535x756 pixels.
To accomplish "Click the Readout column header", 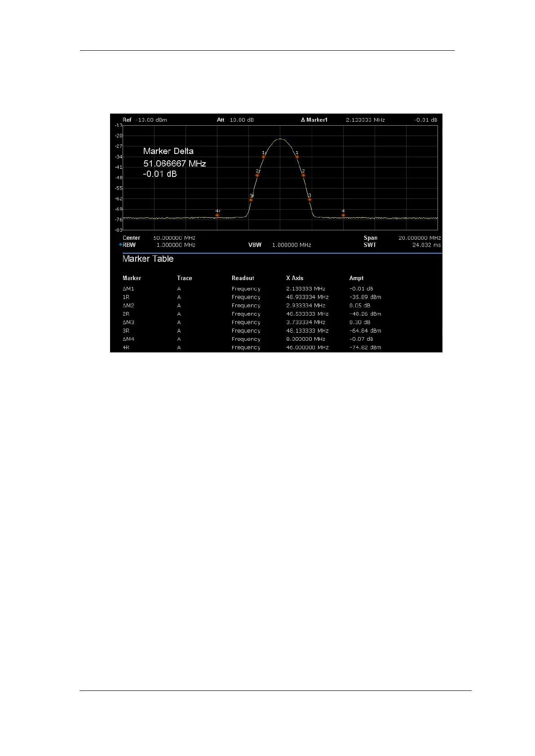I will tap(243, 278).
